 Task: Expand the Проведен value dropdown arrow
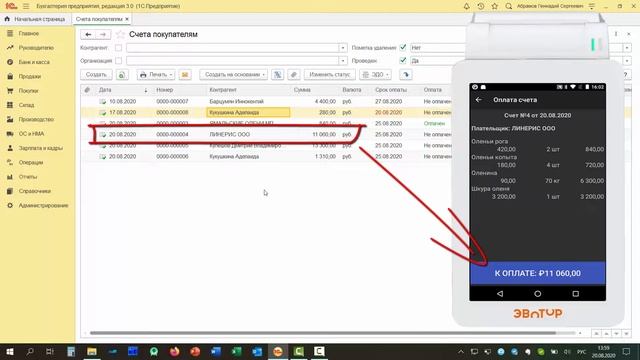627,61
